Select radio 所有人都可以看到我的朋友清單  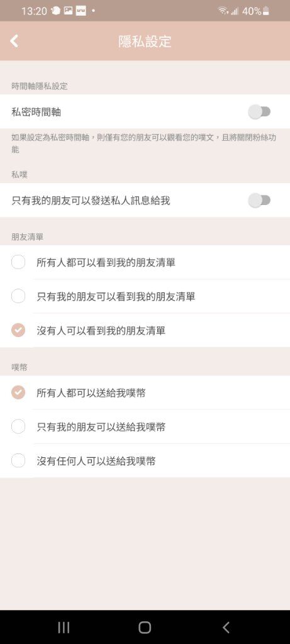pos(18,262)
